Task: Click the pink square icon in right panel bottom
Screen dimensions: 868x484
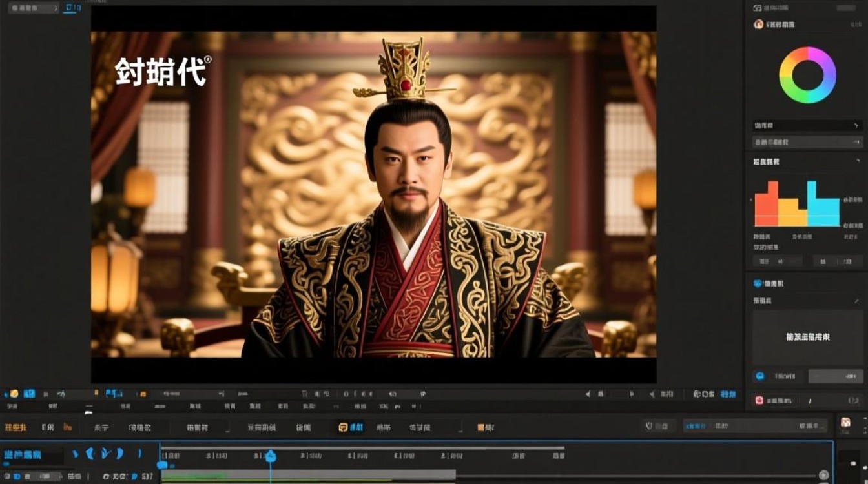Action: (x=759, y=400)
